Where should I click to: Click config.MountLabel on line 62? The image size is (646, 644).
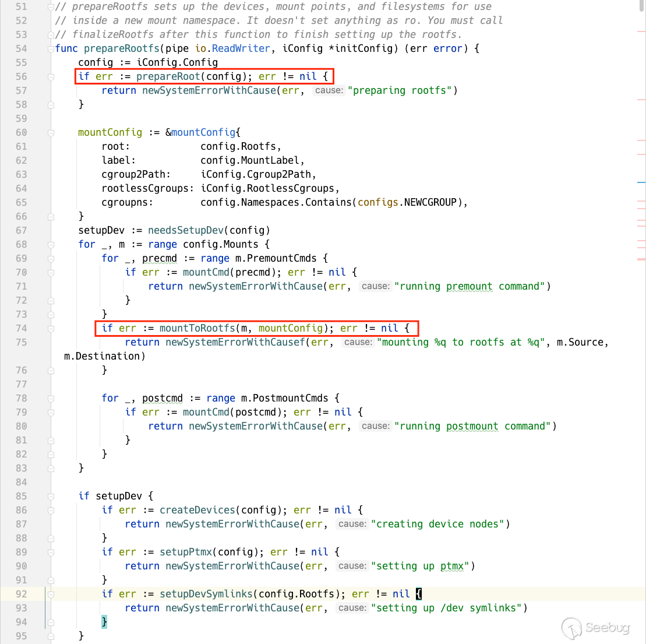[250, 161]
